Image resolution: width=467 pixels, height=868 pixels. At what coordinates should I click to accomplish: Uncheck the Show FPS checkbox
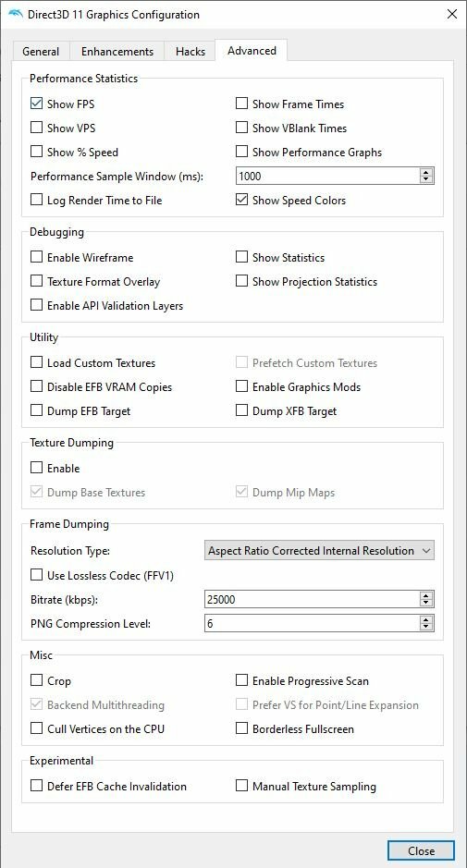coord(37,104)
